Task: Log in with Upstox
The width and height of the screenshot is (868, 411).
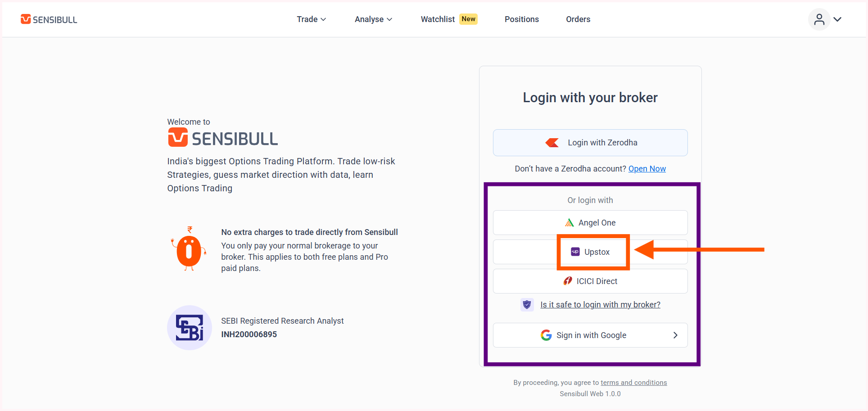Action: (x=590, y=252)
